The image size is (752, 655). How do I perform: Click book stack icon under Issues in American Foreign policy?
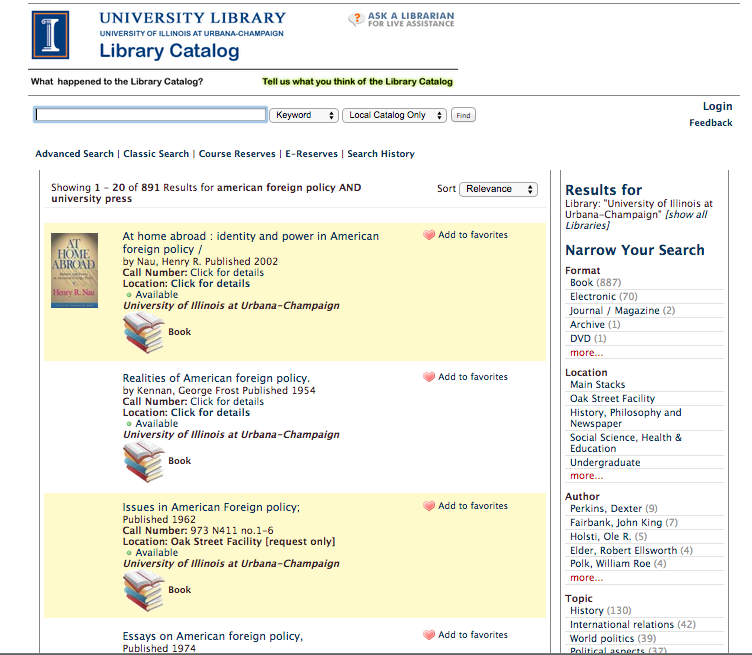click(143, 590)
